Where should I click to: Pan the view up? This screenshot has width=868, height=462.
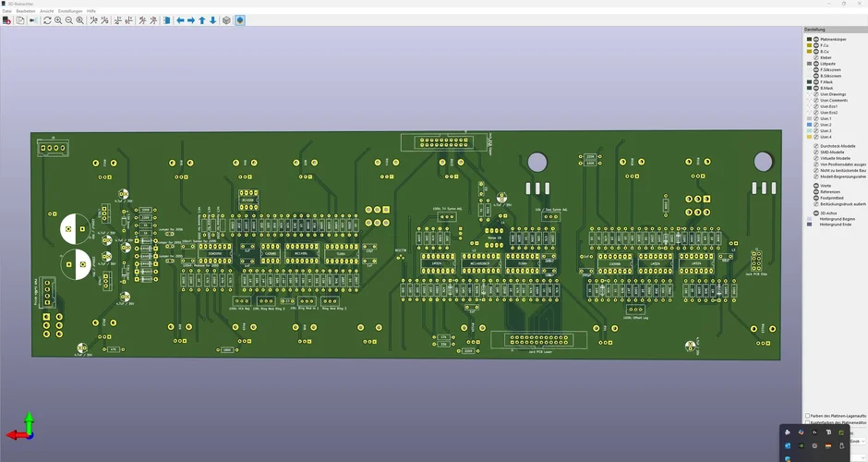(x=202, y=20)
